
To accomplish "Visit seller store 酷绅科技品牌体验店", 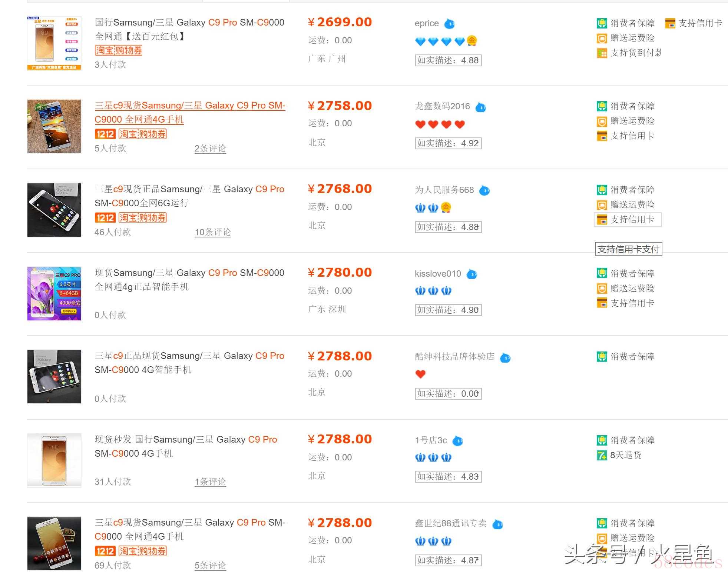I will pyautogui.click(x=454, y=357).
